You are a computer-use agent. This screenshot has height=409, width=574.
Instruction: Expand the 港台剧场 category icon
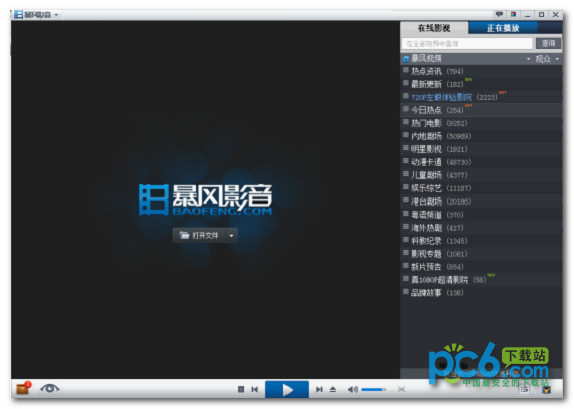click(406, 200)
